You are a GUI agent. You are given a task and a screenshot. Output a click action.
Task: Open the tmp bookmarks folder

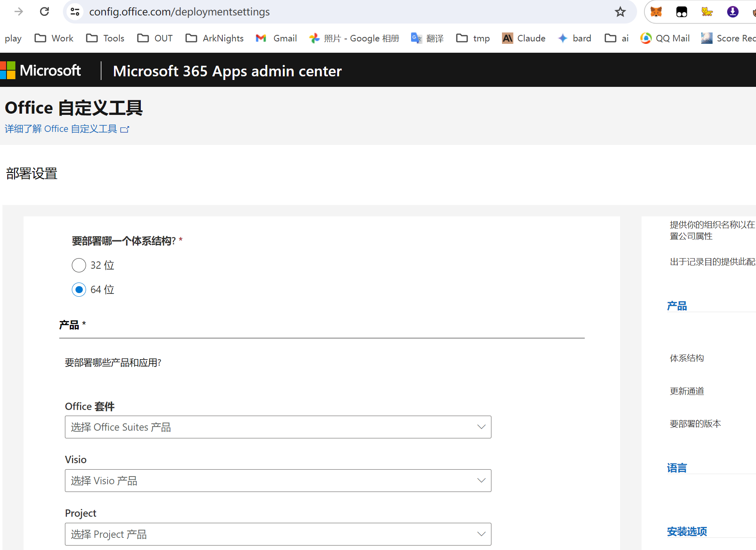(x=473, y=38)
